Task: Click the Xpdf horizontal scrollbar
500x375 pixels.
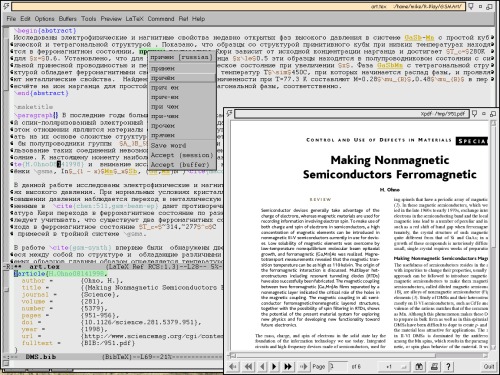Action: click(x=359, y=356)
